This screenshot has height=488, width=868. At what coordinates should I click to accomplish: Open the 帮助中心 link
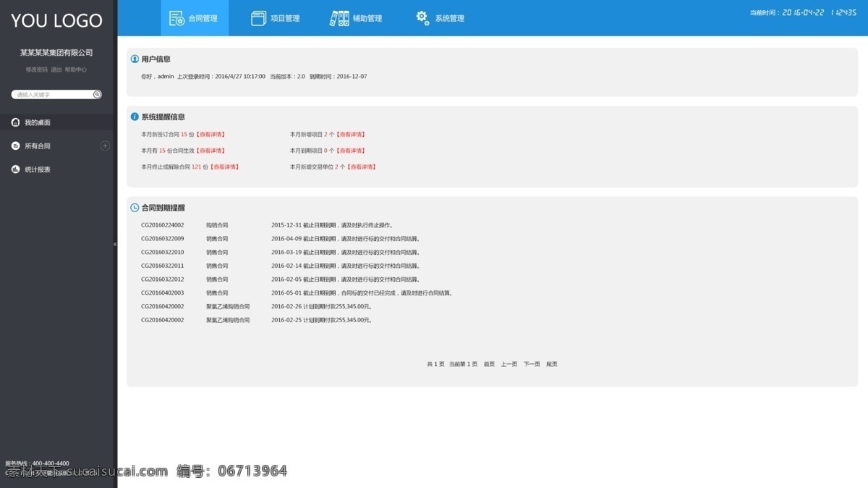click(75, 70)
